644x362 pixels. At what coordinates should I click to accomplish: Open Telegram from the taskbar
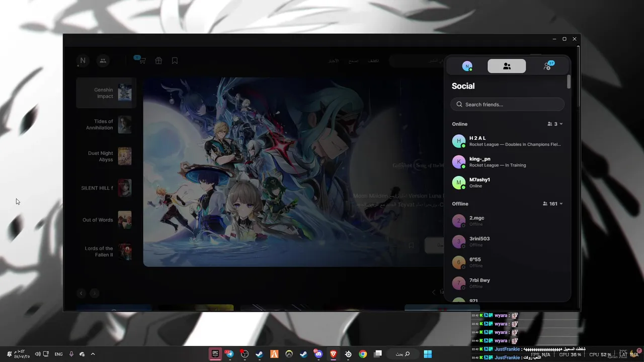point(230,354)
